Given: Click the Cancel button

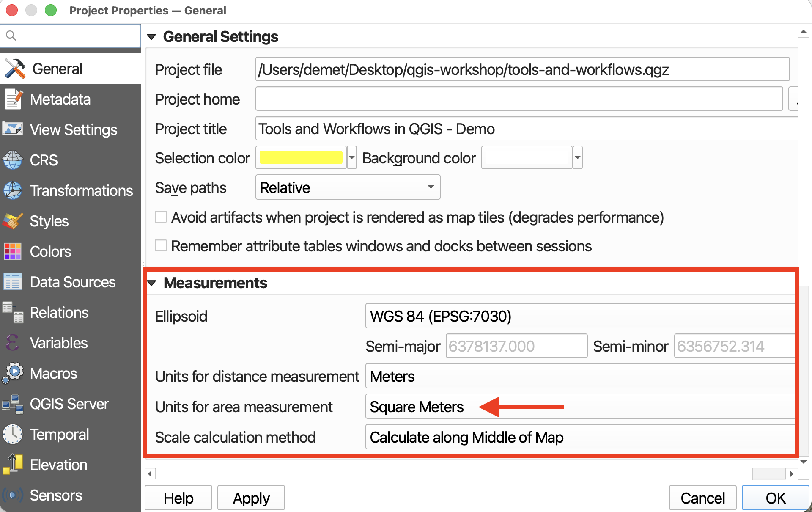Looking at the screenshot, I should click(x=702, y=498).
